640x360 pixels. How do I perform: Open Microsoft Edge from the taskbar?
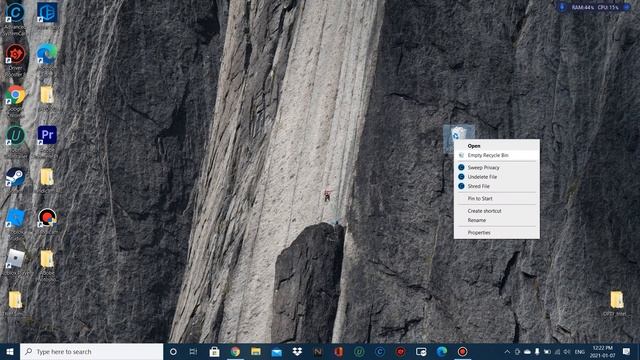(442, 351)
